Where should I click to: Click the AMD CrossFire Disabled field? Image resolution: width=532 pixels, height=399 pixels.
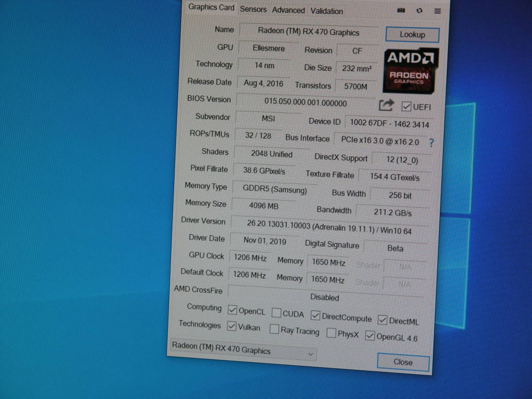pyautogui.click(x=325, y=296)
